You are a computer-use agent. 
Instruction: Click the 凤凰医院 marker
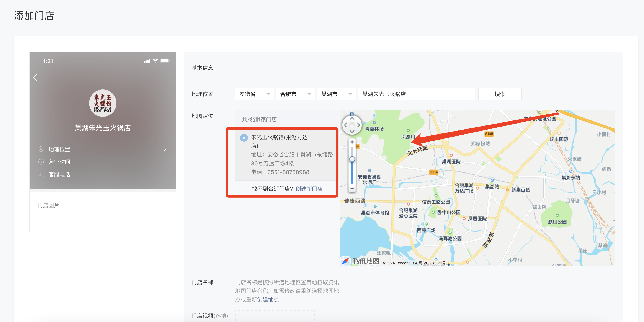point(464,219)
